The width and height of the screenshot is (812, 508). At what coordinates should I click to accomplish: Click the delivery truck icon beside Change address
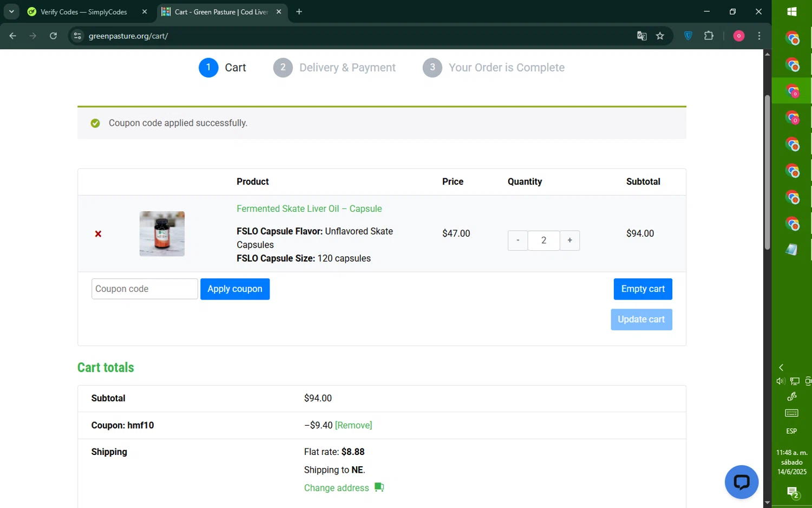click(379, 487)
